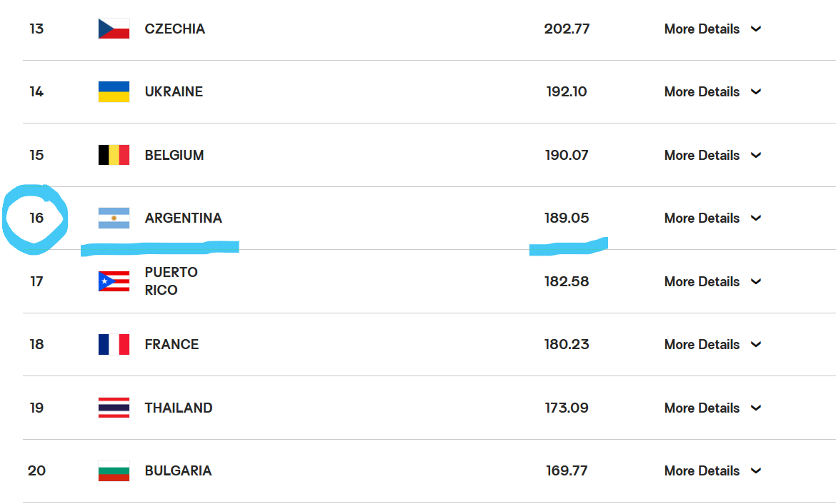
Task: Open More Details chevron for Puerto Rico
Action: pyautogui.click(x=755, y=281)
